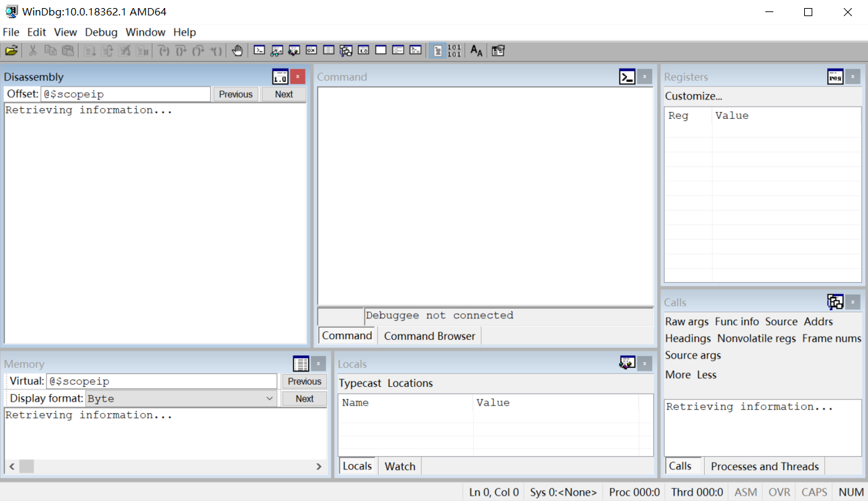Click the Font toolbar icon
The height and width of the screenshot is (501, 868).
pos(476,50)
